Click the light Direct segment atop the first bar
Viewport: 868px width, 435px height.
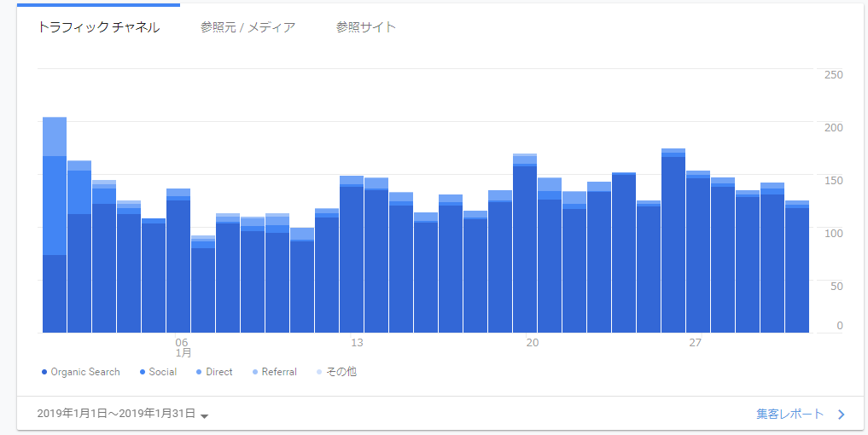click(55, 136)
